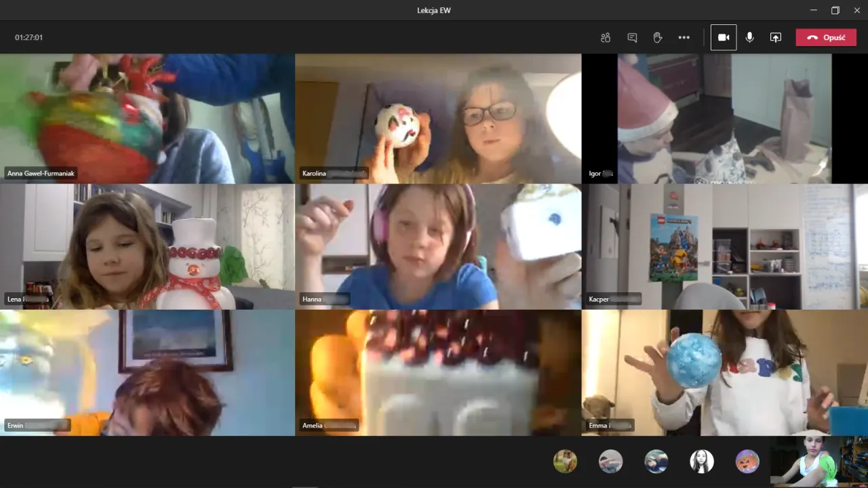868x488 pixels.
Task: Mute the microphone
Action: pos(749,37)
